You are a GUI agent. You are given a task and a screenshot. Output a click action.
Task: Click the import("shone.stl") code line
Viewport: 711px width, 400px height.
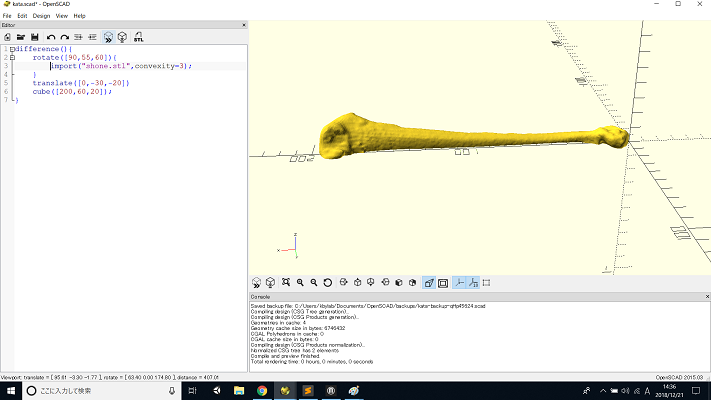pos(121,66)
